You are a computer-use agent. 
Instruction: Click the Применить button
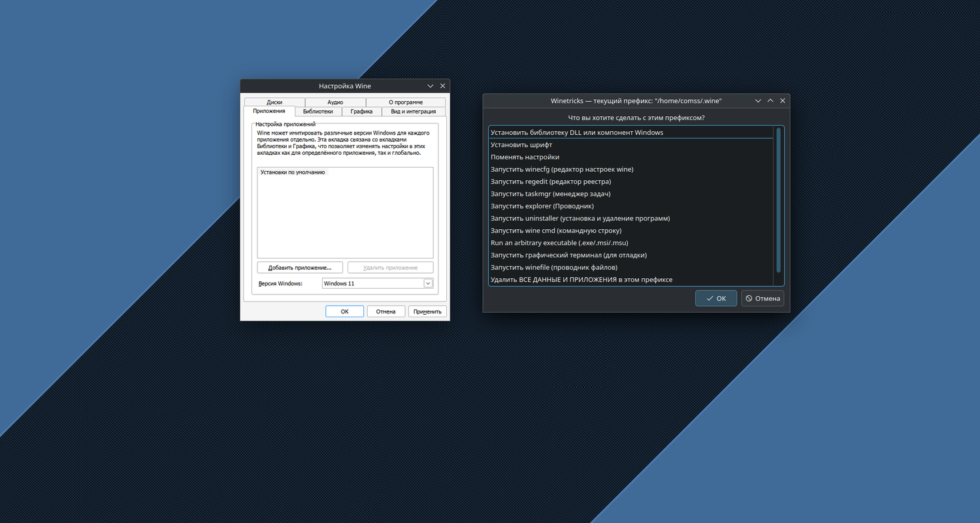428,311
